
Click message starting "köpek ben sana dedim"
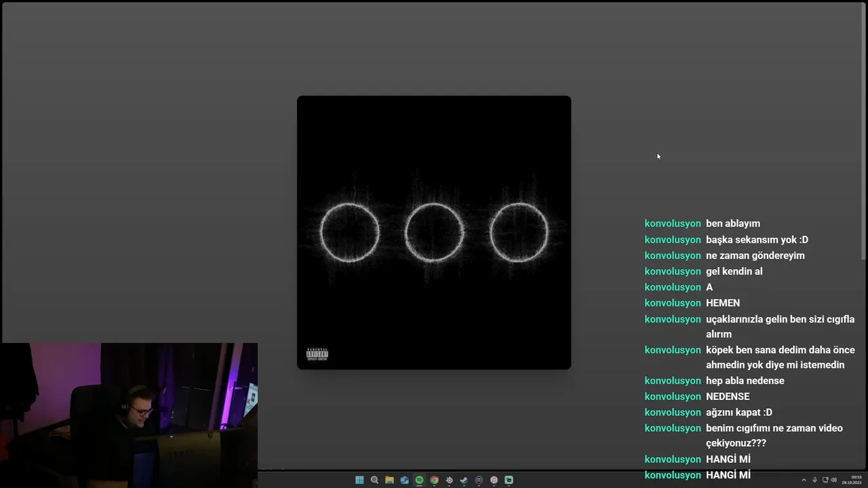[x=781, y=357]
